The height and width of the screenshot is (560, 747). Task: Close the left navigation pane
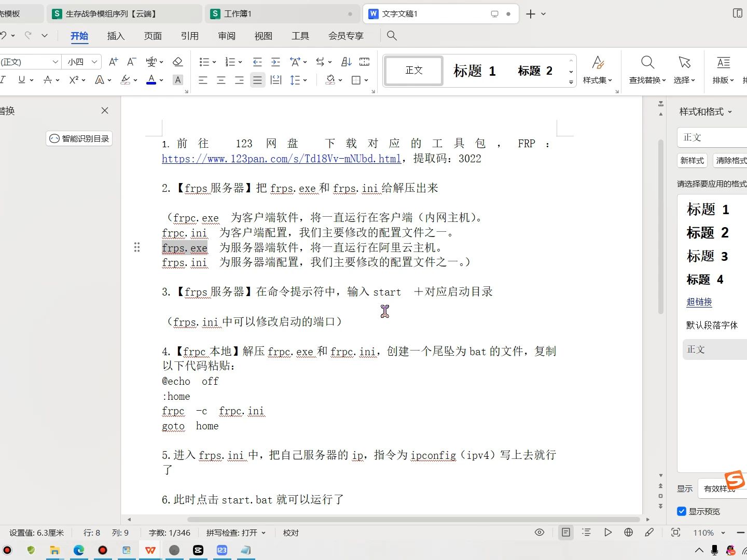[105, 110]
